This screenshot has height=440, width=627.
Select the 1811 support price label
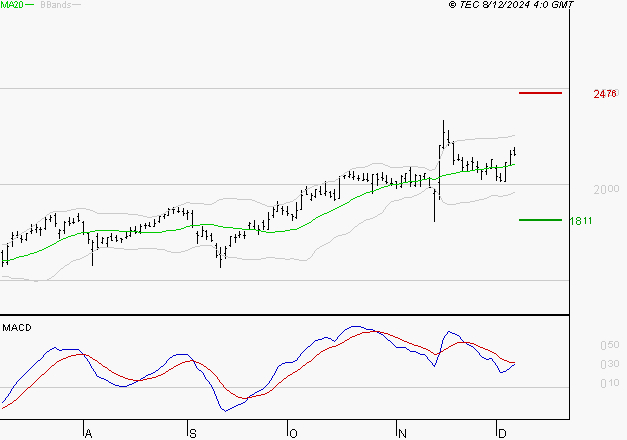click(x=581, y=221)
